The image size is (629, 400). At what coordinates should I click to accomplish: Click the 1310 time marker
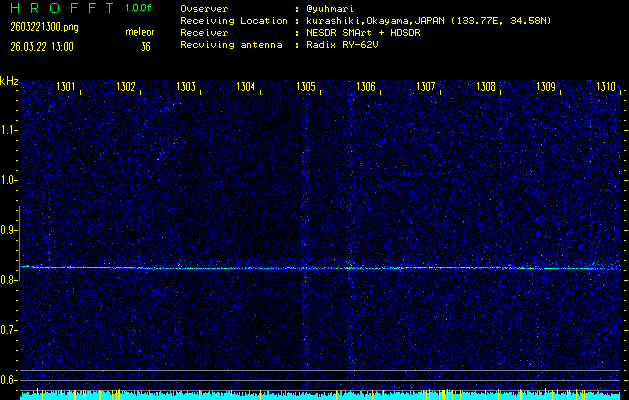[606, 87]
